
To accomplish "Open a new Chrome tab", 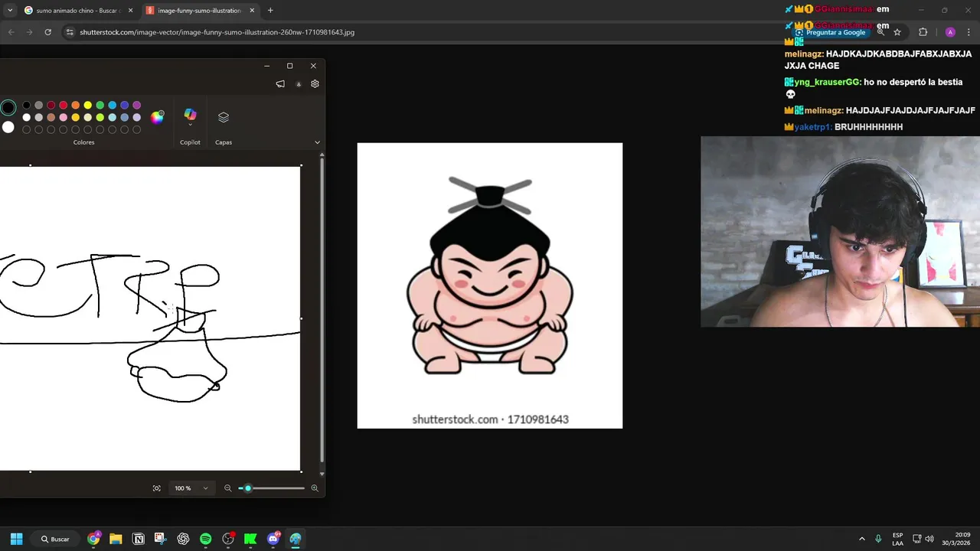I will click(270, 11).
